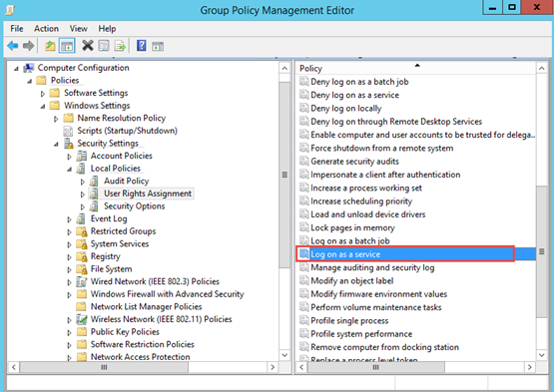Open the Properties toolbar icon
The image size is (554, 392).
click(104, 46)
